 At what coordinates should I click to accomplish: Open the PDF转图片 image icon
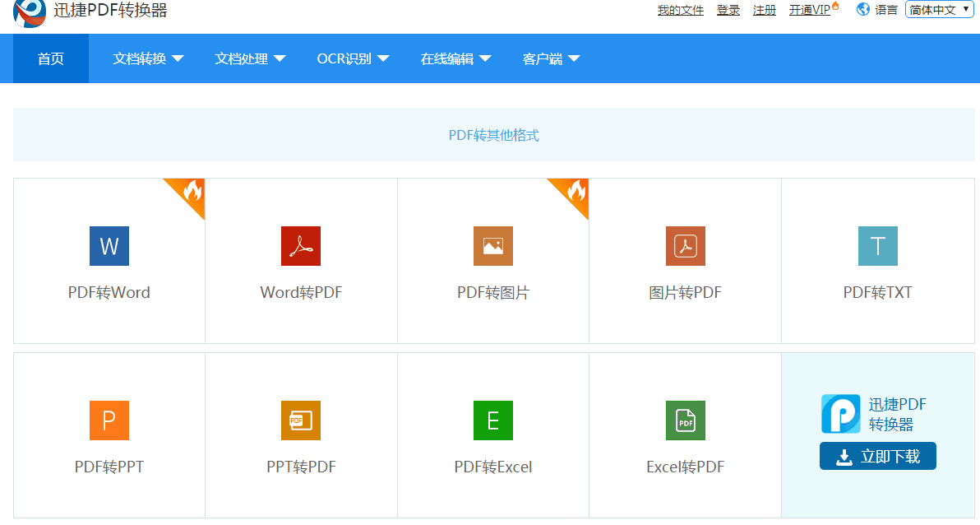point(493,246)
